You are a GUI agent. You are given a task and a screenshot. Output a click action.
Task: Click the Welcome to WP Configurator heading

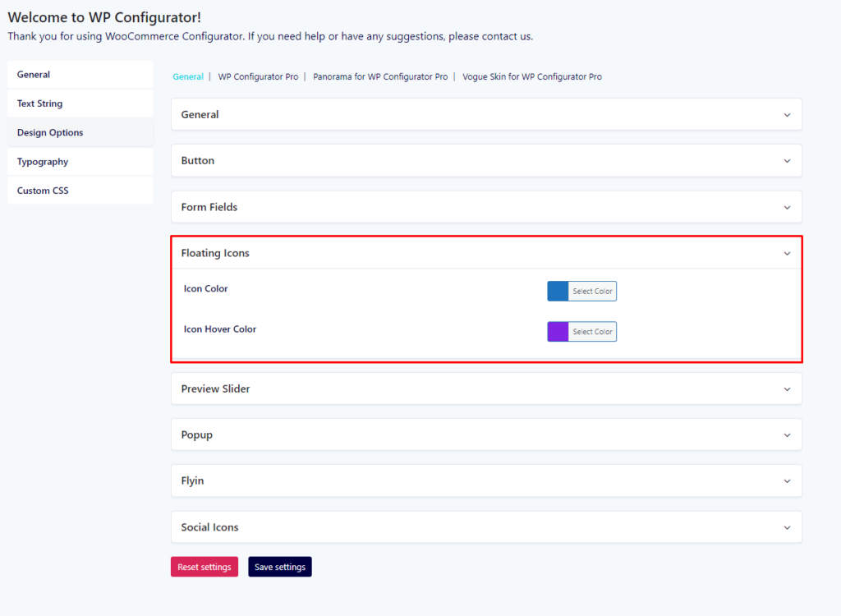point(104,17)
